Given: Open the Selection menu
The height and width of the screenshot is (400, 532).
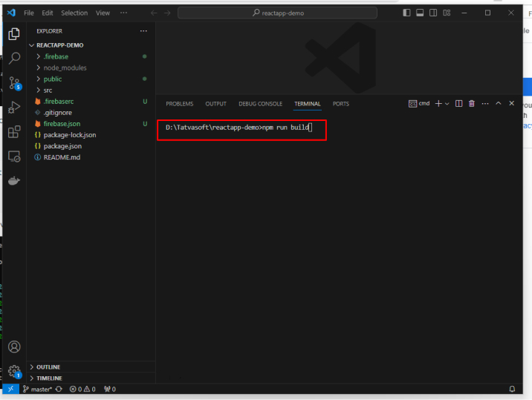Looking at the screenshot, I should pos(74,13).
